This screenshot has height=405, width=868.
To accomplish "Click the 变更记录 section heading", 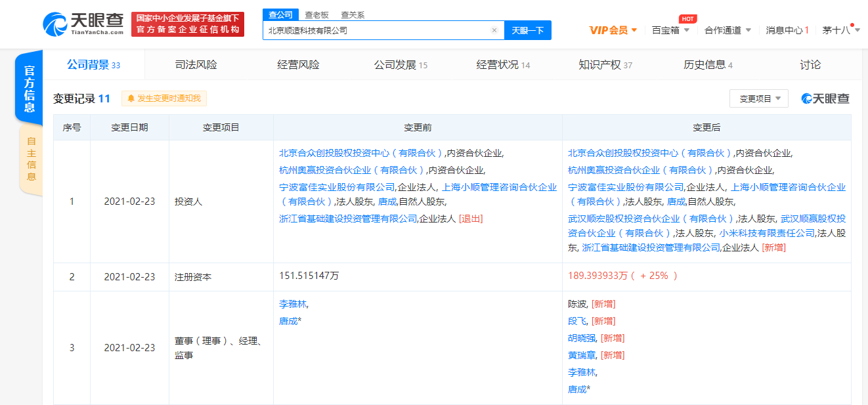I will (81, 98).
